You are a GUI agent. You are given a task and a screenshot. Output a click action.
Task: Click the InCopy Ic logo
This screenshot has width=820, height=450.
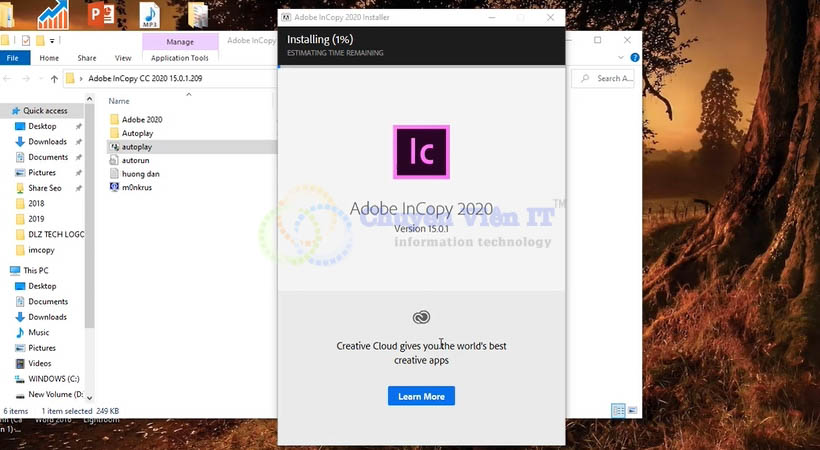tap(421, 152)
